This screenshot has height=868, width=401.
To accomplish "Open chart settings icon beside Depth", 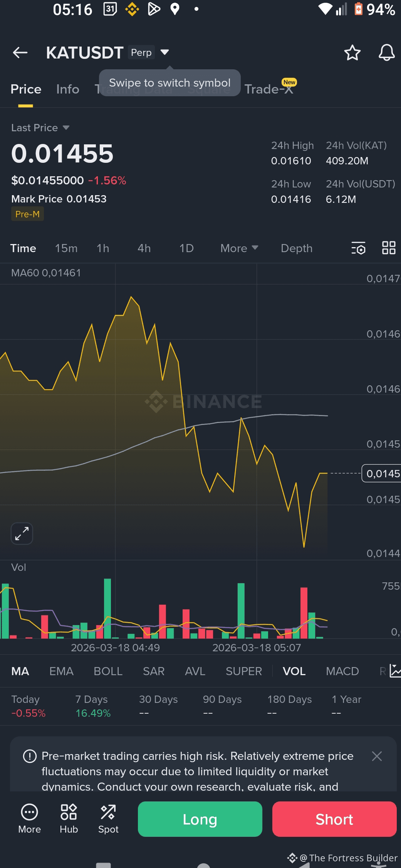I will point(358,248).
